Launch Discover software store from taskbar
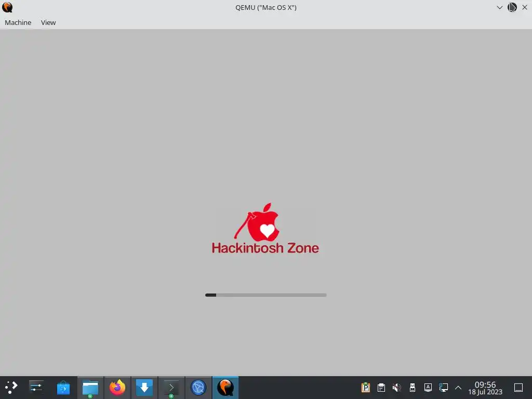 (x=63, y=388)
